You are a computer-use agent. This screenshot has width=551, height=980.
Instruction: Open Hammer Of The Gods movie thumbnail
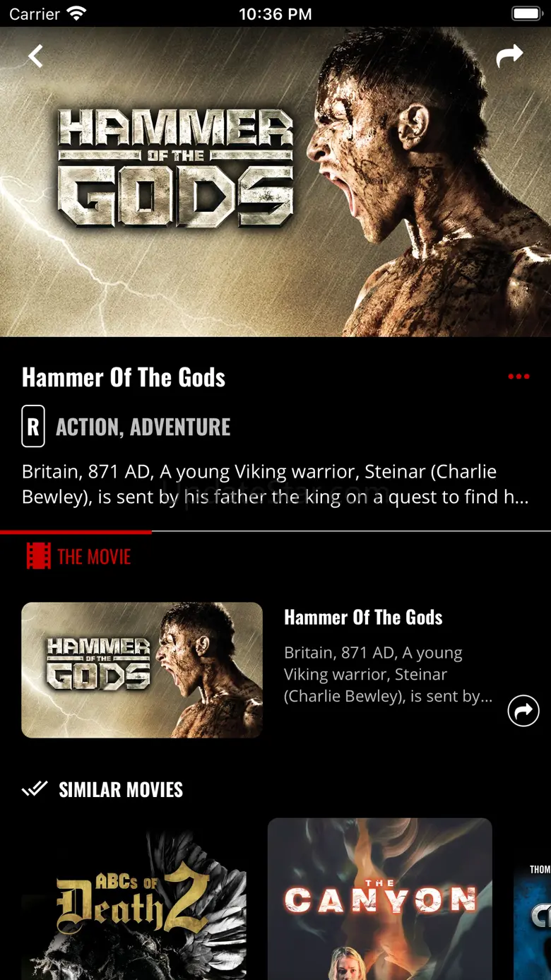tap(142, 670)
